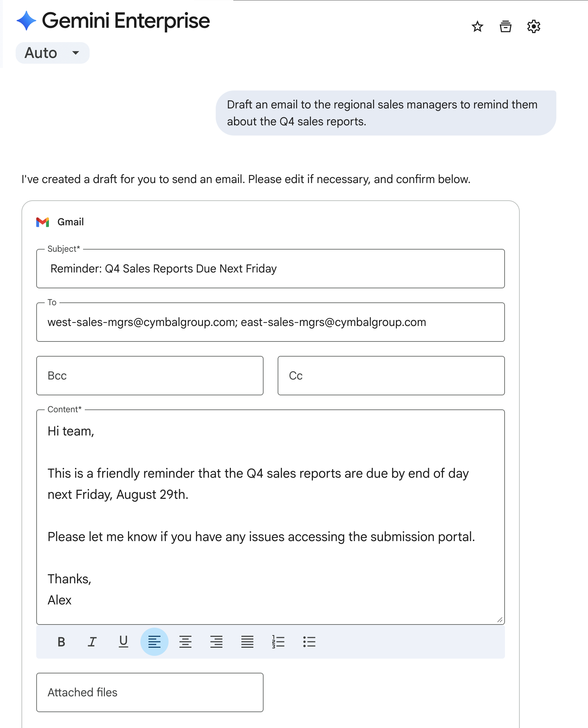Star this conversation
Viewport: 588px width, 728px height.
pos(477,26)
